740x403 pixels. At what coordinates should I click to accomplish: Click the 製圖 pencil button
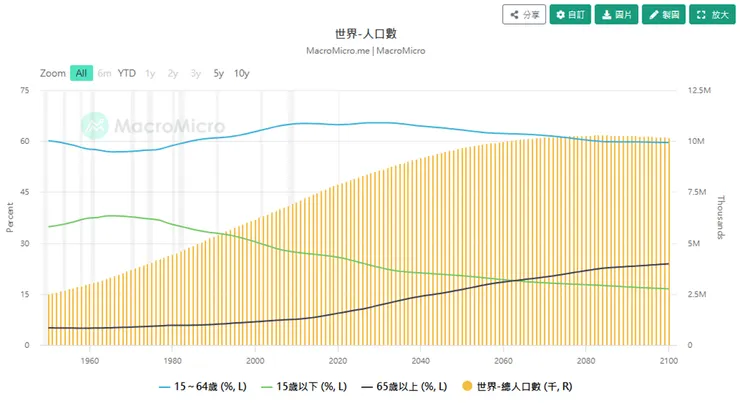[663, 15]
